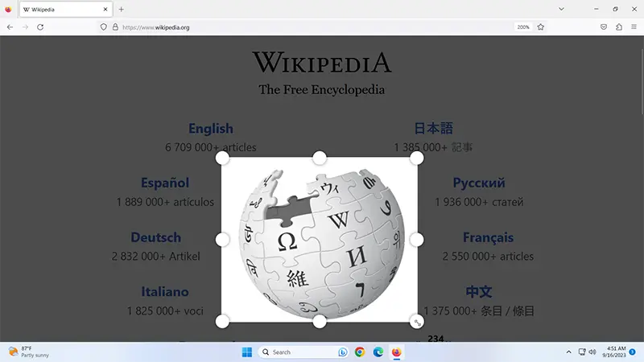Click the browser Forward arrow

[25, 27]
